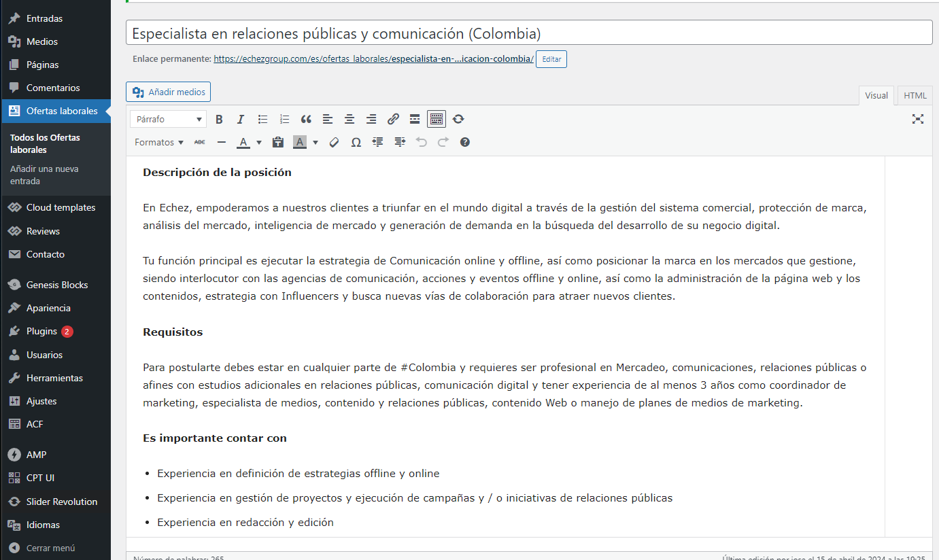Switch to the HTML editor tab

[915, 96]
